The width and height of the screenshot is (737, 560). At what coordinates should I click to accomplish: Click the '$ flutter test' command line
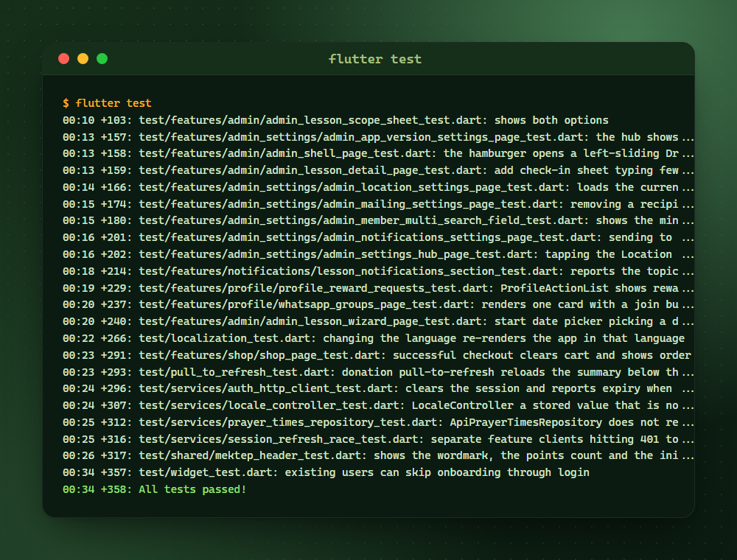click(107, 103)
